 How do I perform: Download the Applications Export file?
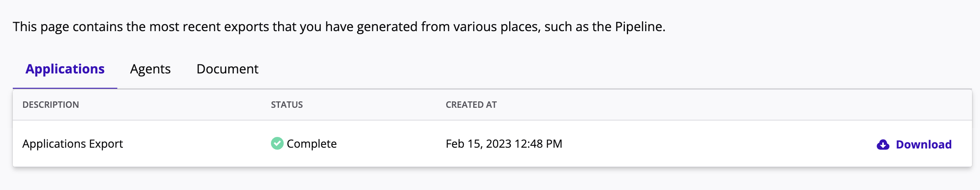[x=923, y=144]
